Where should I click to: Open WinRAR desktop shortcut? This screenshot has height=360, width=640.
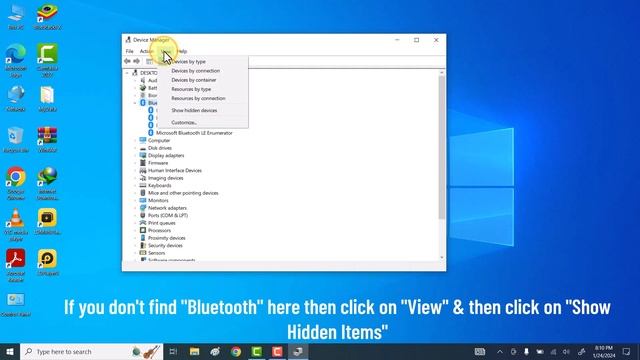pyautogui.click(x=47, y=140)
